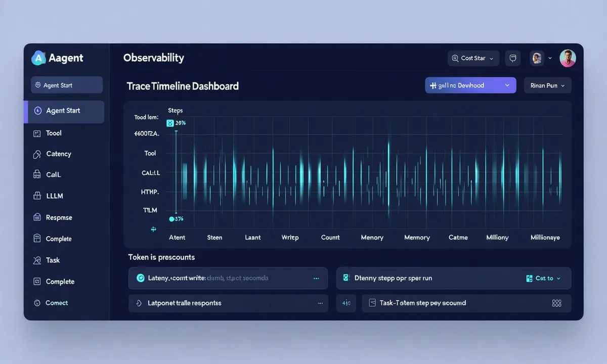The width and height of the screenshot is (607, 364).
Task: Click the Agent Start button under the logo
Action: coord(67,85)
